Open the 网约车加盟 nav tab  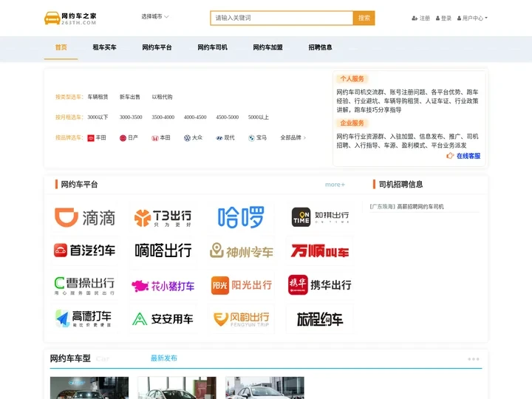(x=267, y=47)
